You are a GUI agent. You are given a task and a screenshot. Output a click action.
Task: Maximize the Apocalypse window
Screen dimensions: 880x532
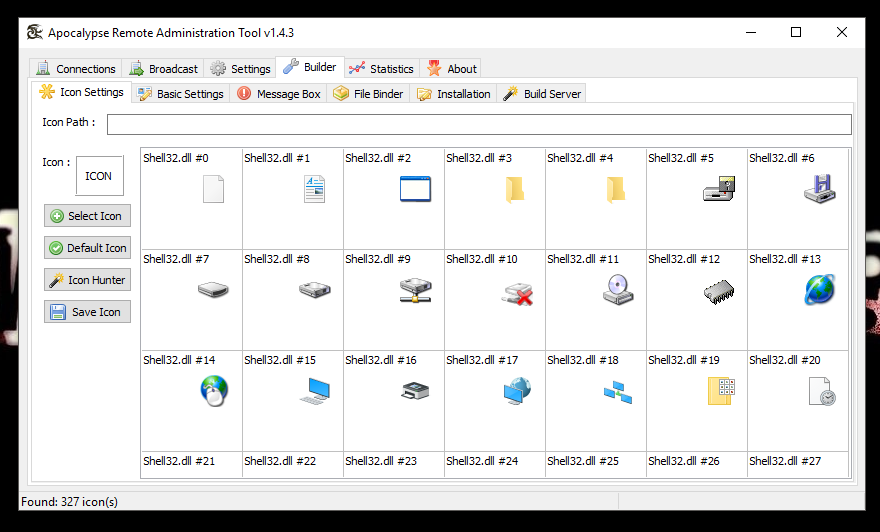[796, 33]
